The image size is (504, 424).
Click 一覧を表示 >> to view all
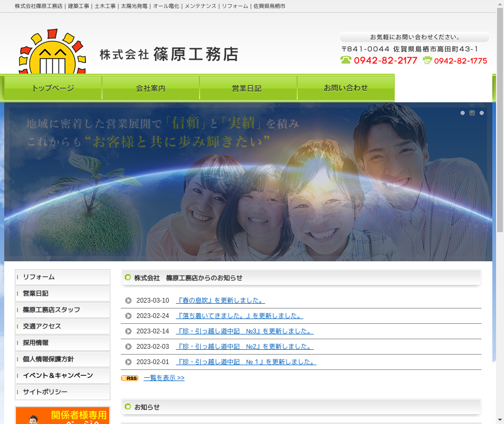click(x=164, y=378)
